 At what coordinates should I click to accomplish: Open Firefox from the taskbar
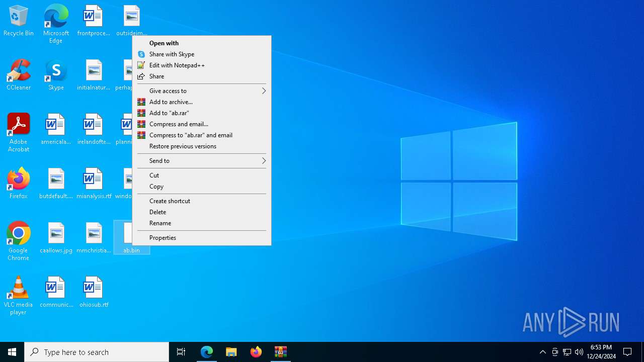tap(256, 352)
